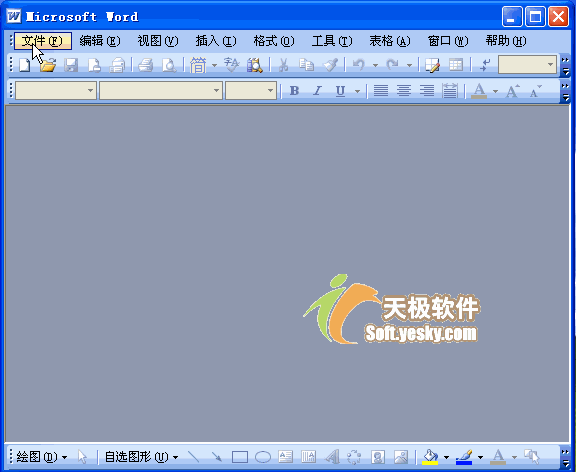Expand the Line Color dropdown arrow
Image resolution: width=576 pixels, height=472 pixels.
480,457
